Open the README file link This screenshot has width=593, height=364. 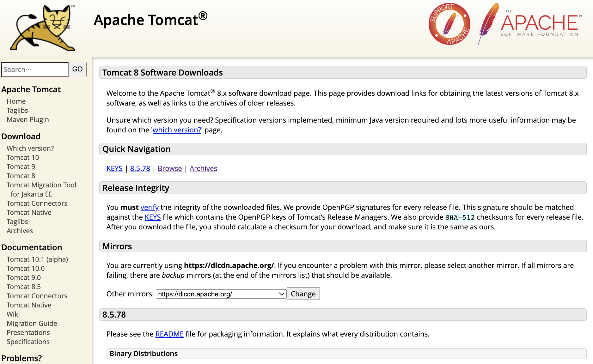[169, 334]
